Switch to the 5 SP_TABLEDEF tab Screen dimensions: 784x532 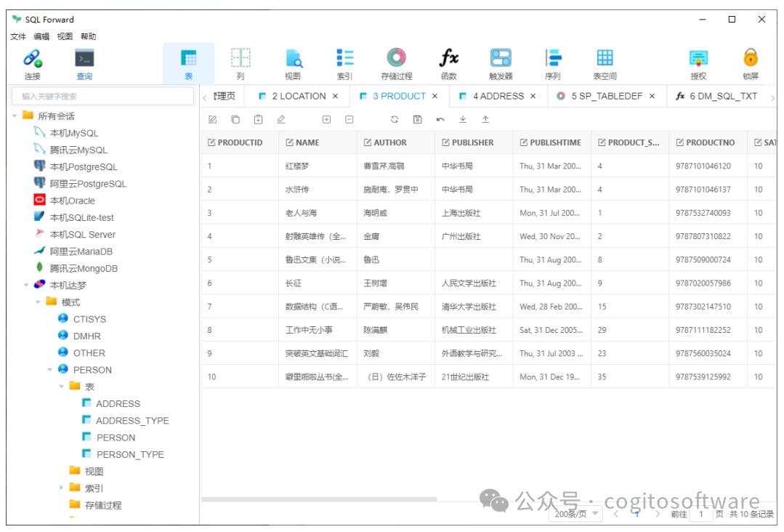[607, 96]
